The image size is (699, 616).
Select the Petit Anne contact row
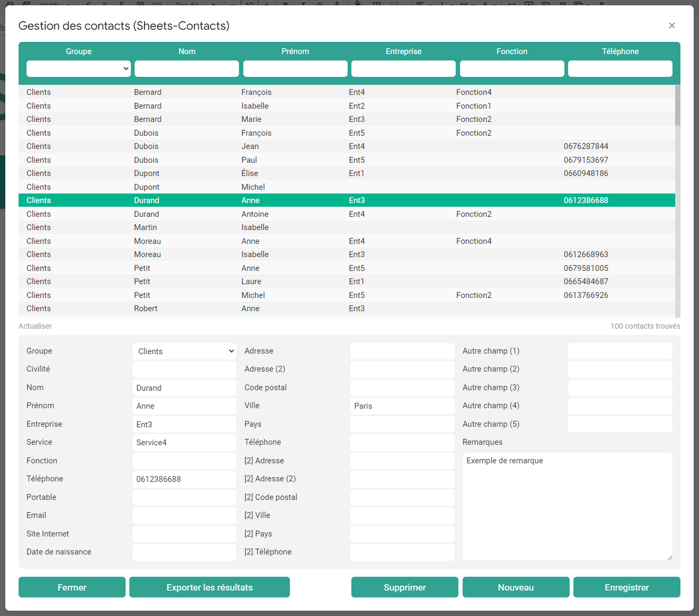pos(347,268)
